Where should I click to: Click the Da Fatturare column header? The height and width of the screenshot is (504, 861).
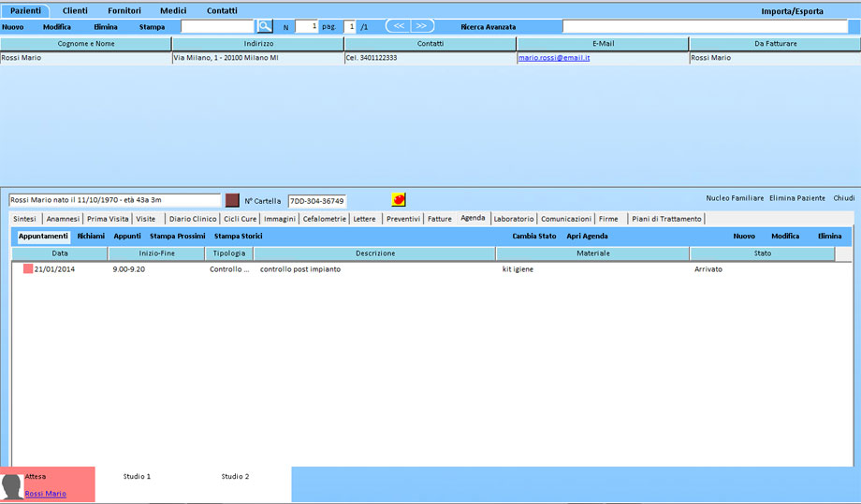pyautogui.click(x=775, y=44)
